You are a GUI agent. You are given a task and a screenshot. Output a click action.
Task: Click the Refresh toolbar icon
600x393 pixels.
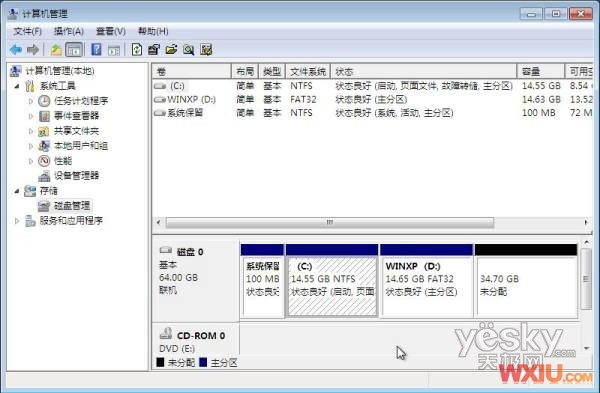point(137,50)
